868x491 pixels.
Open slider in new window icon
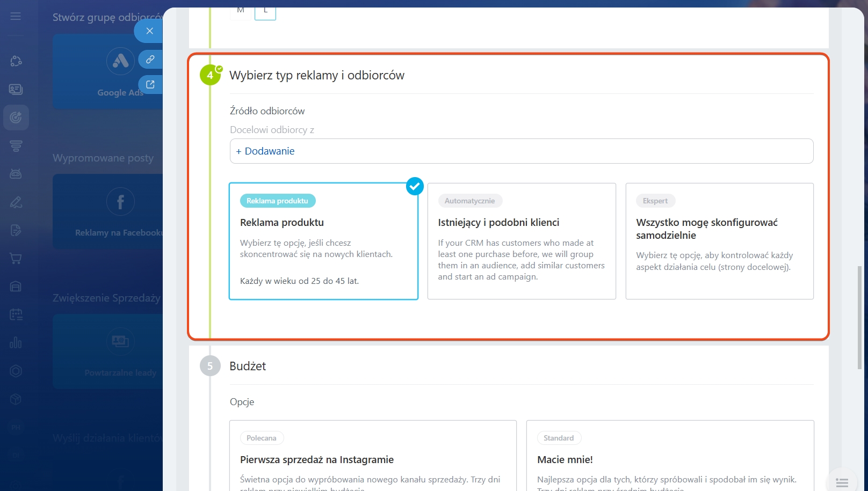[150, 84]
